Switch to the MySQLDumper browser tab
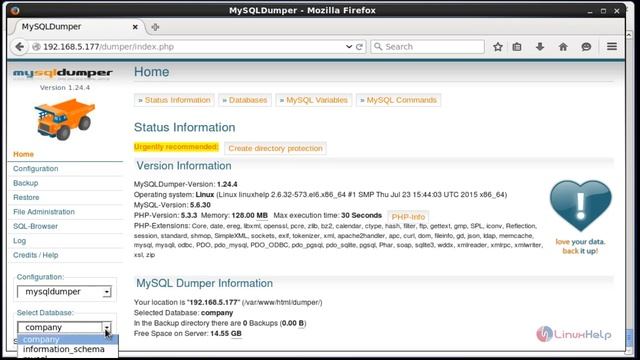Viewport: 640px width, 360px height. (x=78, y=27)
